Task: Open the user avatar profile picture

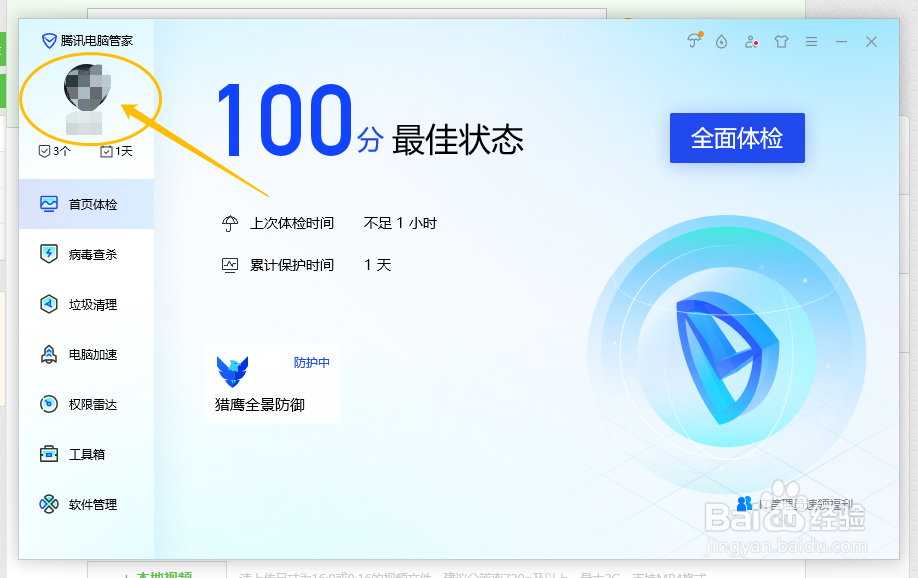Action: point(87,87)
